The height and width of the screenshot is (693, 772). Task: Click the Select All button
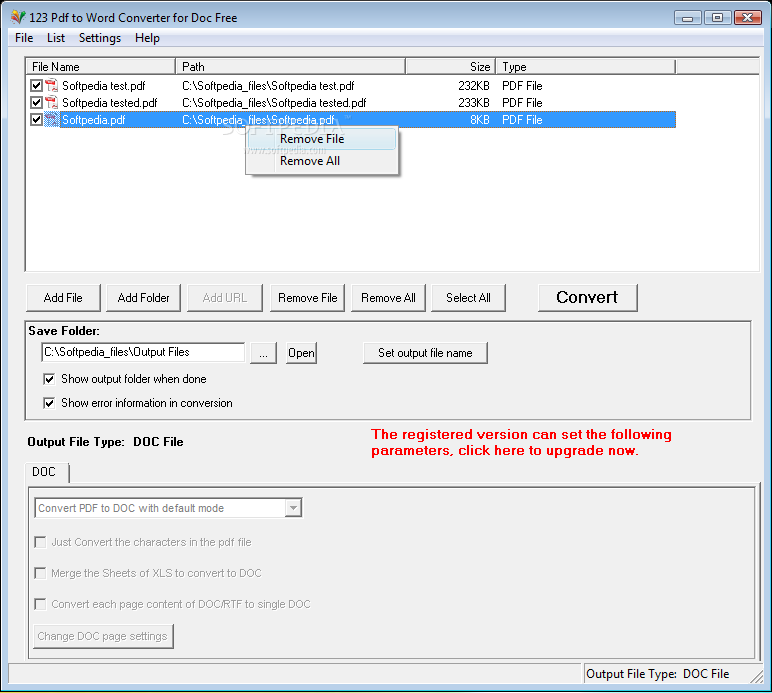point(468,298)
